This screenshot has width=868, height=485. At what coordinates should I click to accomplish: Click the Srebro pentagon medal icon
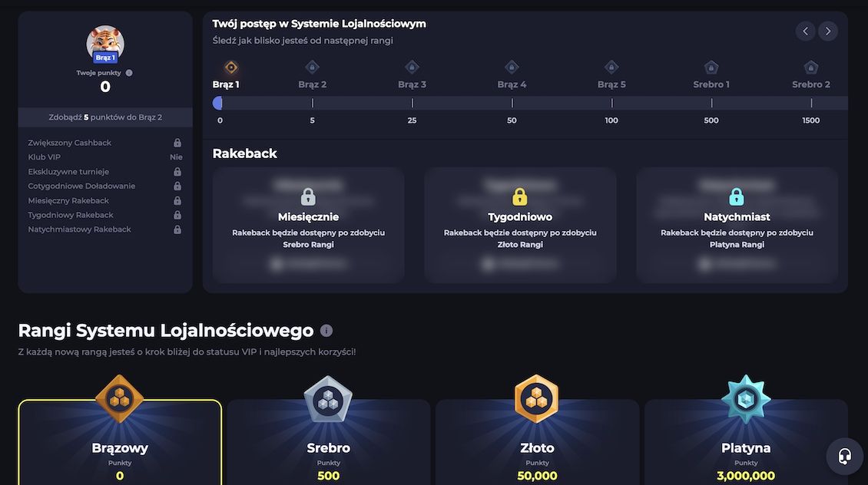(328, 399)
